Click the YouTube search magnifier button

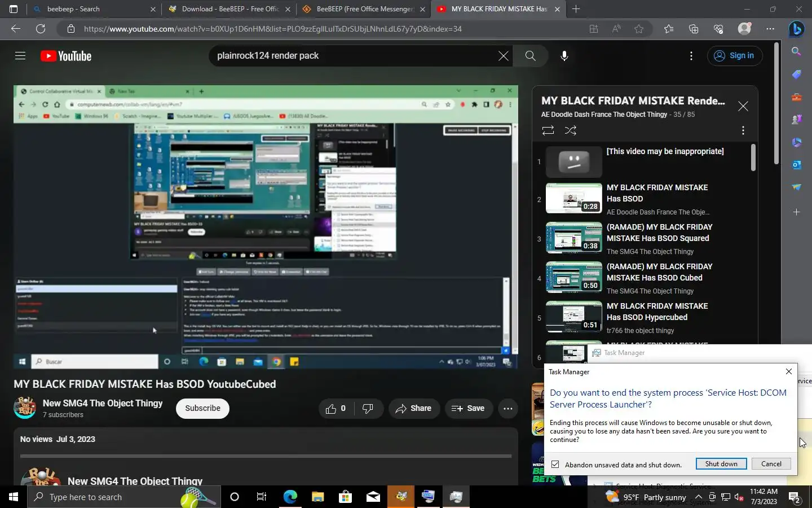530,56
